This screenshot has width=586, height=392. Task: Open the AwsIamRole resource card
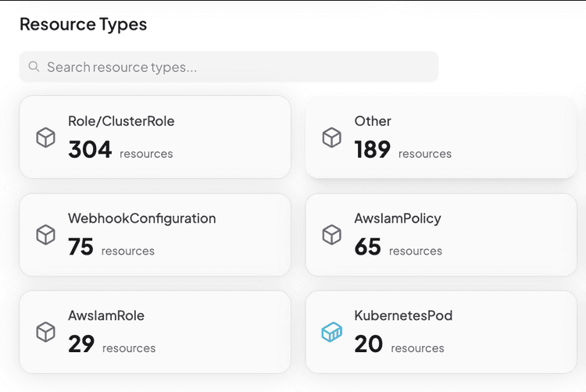tap(155, 332)
